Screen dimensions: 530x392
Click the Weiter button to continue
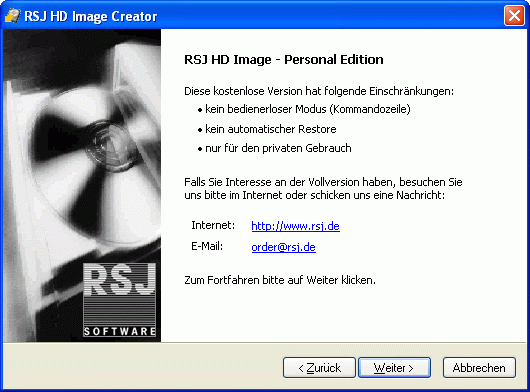394,368
